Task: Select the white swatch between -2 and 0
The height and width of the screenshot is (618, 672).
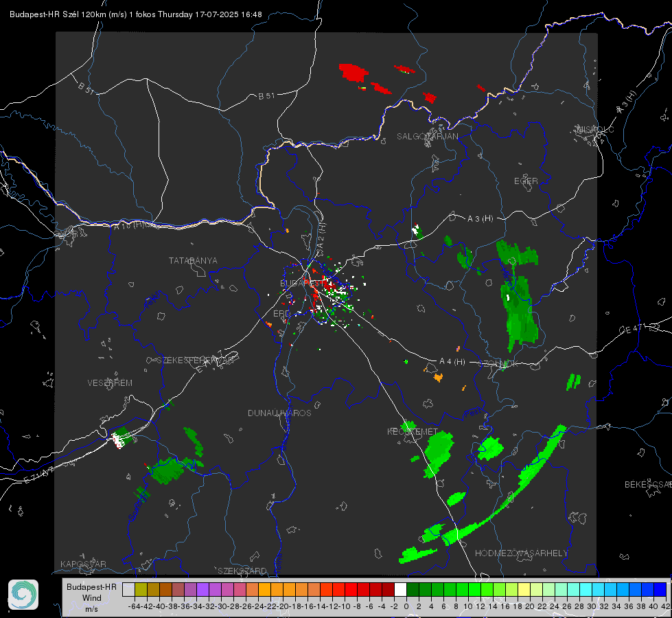Action: click(x=400, y=589)
